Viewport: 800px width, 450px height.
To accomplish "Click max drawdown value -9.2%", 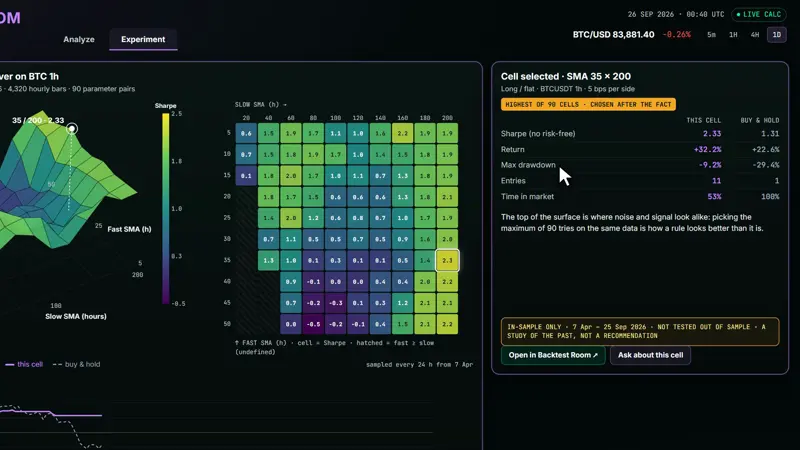I will (710, 165).
